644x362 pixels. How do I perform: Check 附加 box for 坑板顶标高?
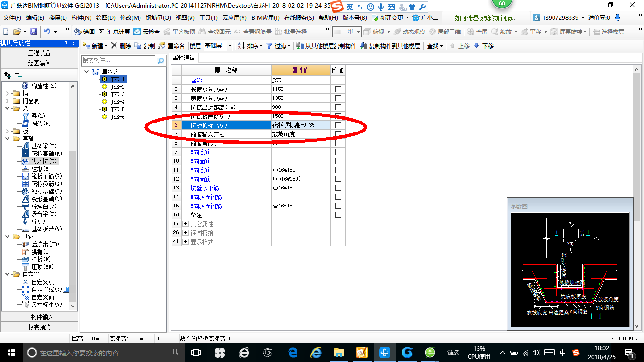[x=338, y=125]
